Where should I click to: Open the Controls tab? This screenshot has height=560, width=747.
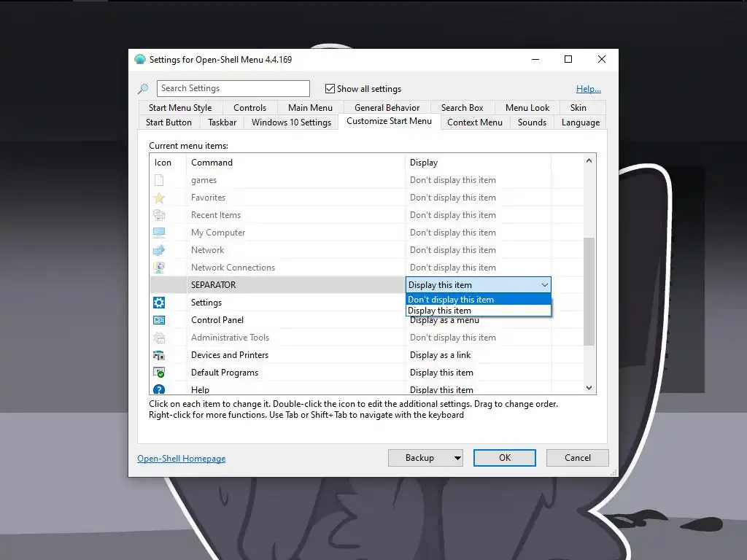[249, 108]
